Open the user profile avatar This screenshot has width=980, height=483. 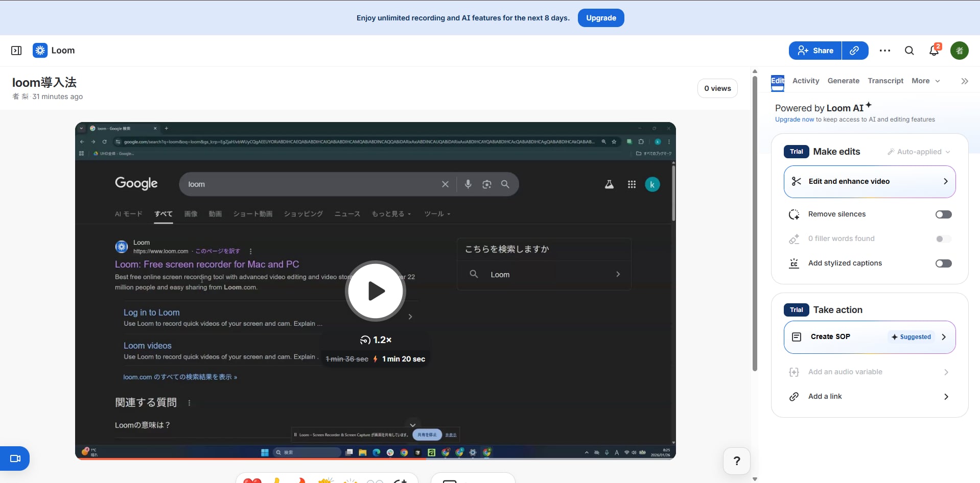tap(959, 51)
